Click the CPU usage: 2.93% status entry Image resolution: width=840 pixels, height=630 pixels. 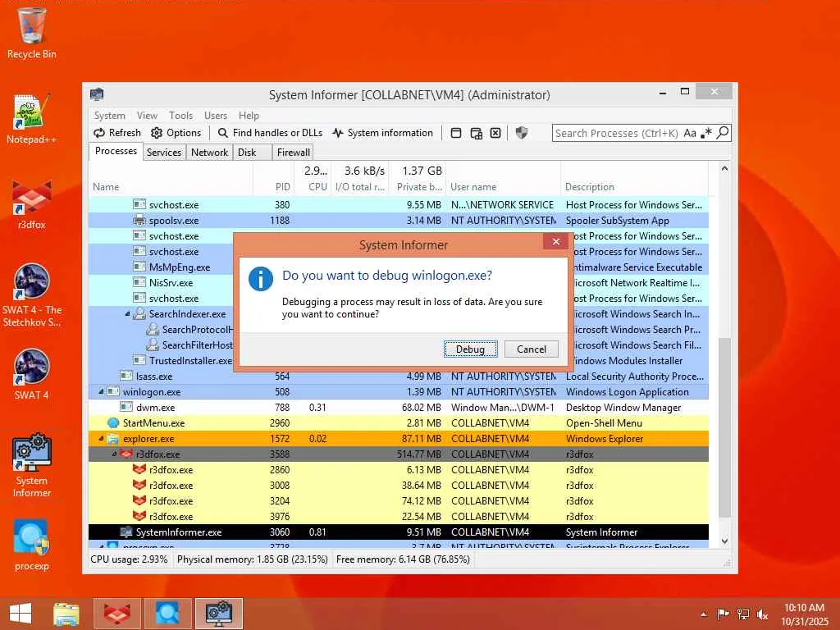point(129,559)
